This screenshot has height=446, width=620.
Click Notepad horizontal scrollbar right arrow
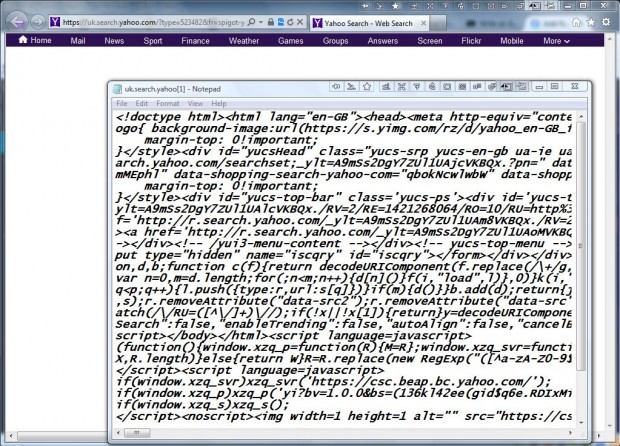pyautogui.click(x=571, y=433)
